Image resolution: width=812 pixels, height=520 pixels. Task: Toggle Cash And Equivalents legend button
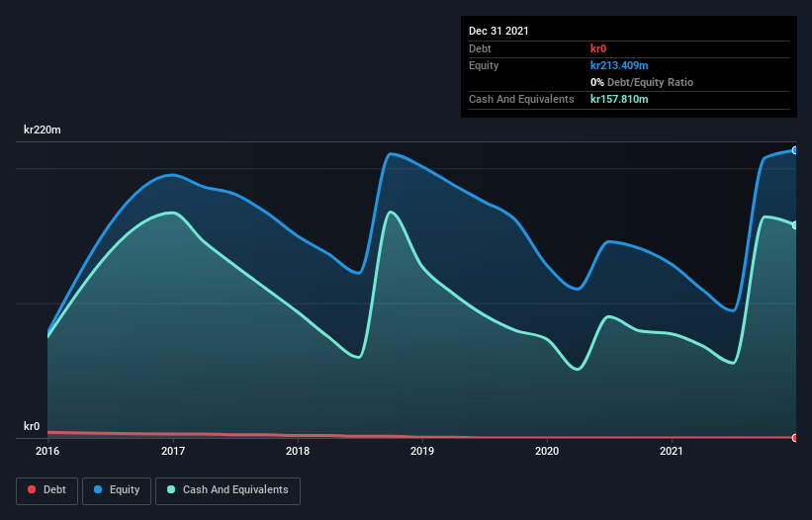point(227,490)
